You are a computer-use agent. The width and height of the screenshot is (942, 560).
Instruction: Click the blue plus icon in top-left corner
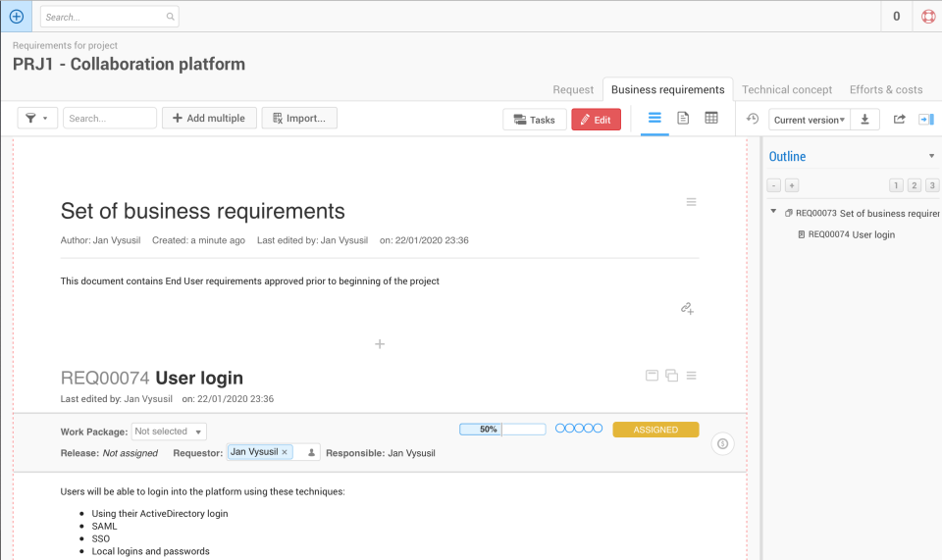[x=16, y=17]
